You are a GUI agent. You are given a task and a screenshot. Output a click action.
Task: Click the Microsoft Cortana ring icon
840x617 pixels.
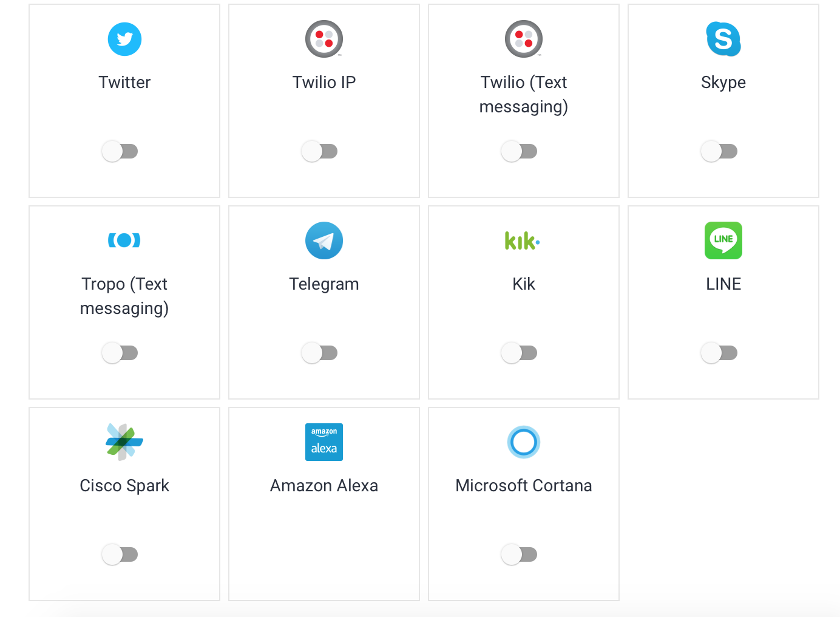[524, 442]
